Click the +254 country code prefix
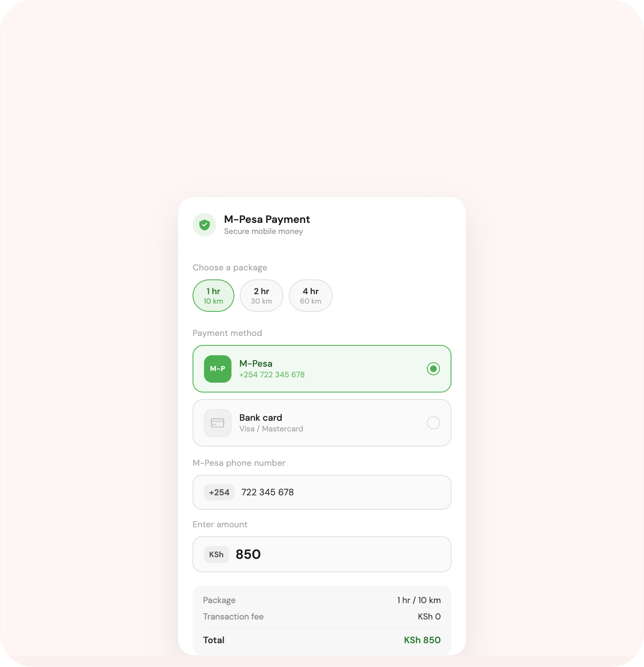The image size is (644, 667). point(219,492)
